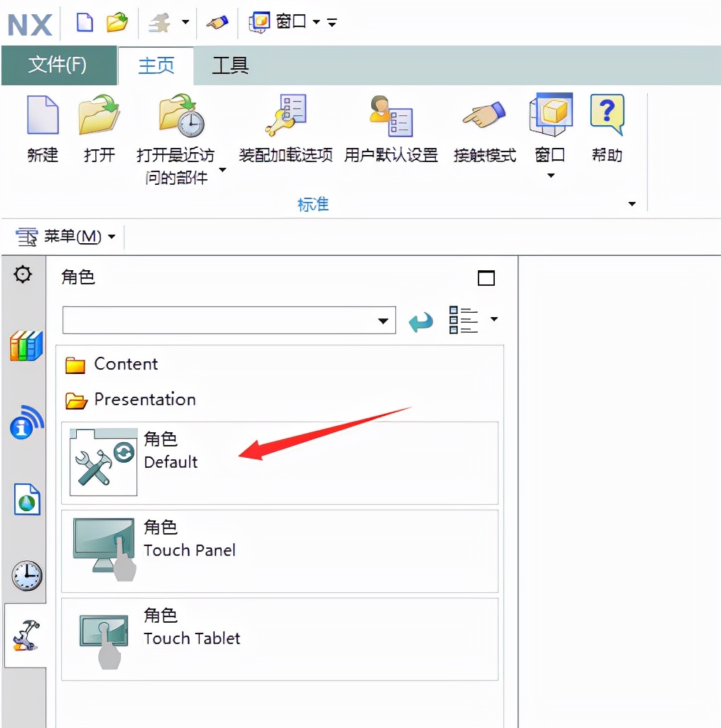721x728 pixels.
Task: Open the info broadcast sidebar tab icon
Action: coord(26,422)
